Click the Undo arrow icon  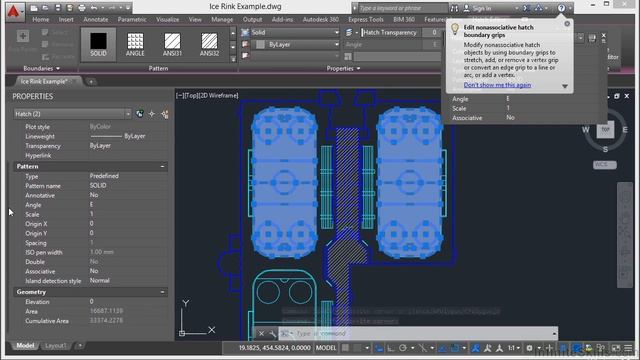(94, 8)
